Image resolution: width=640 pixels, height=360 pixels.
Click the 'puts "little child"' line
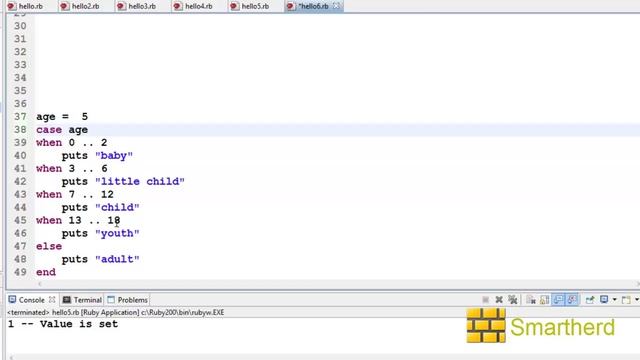[123, 182]
